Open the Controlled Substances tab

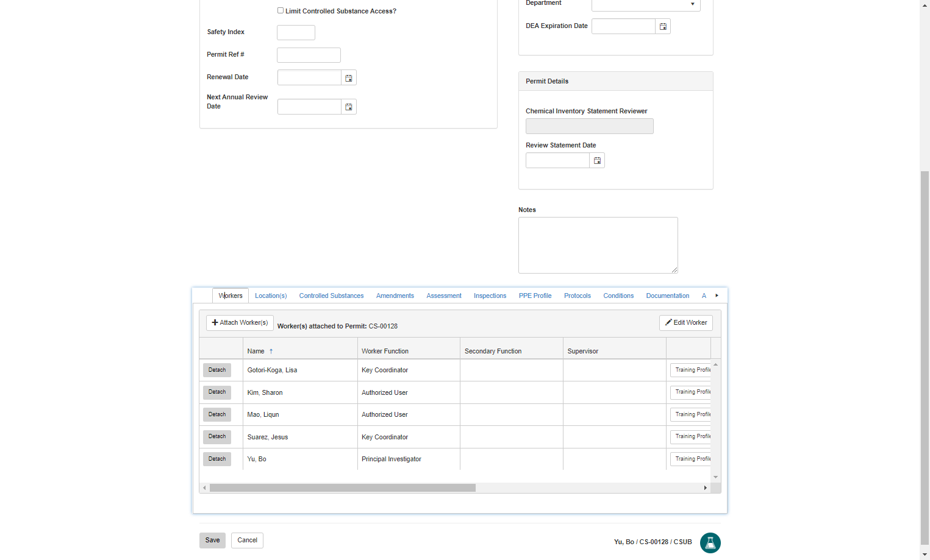(331, 296)
